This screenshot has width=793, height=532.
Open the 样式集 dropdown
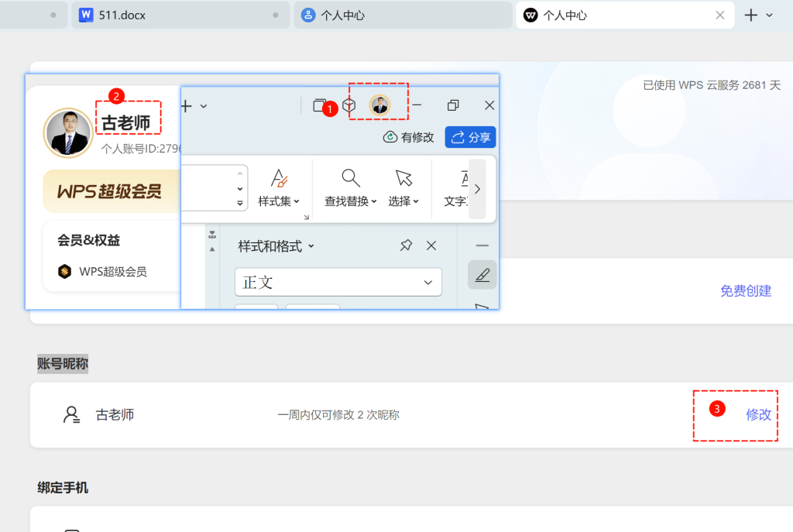click(279, 188)
